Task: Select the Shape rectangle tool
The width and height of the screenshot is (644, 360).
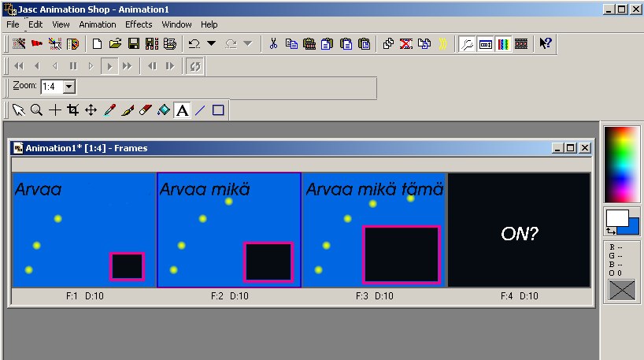Action: (218, 110)
